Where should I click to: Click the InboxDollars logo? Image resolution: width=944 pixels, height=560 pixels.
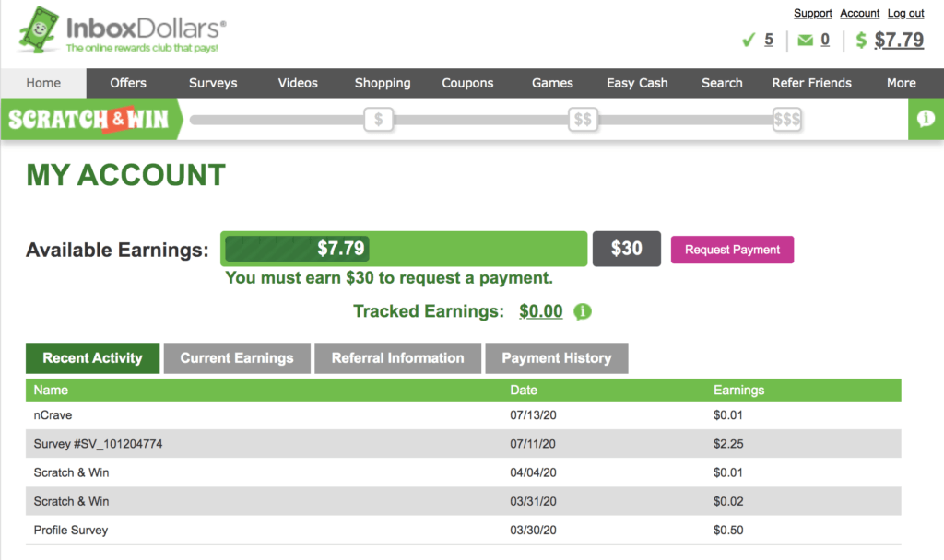click(x=123, y=31)
